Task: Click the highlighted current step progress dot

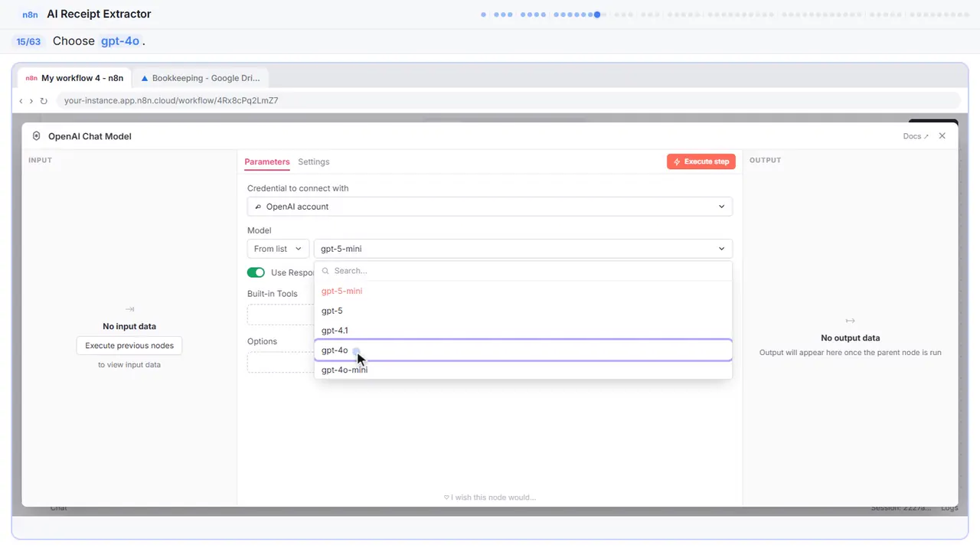Action: [597, 14]
